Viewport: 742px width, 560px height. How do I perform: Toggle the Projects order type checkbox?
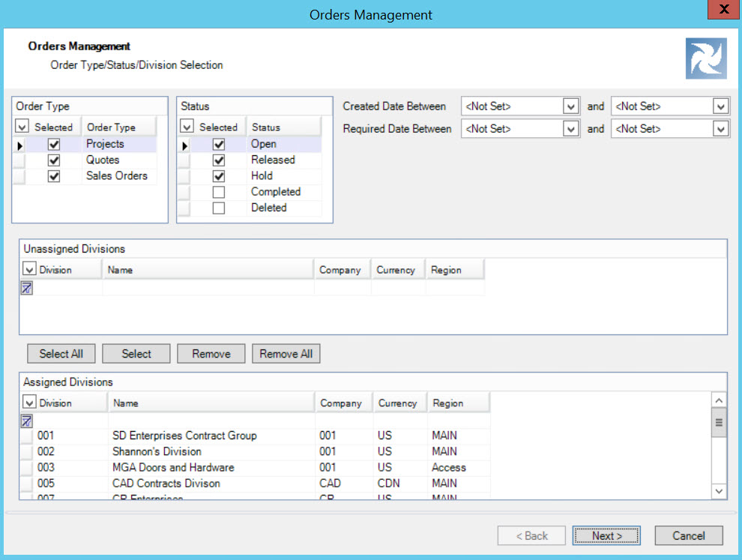click(x=54, y=145)
